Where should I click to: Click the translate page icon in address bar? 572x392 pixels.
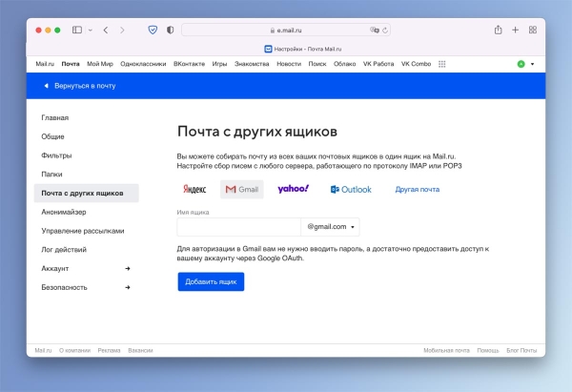(375, 30)
